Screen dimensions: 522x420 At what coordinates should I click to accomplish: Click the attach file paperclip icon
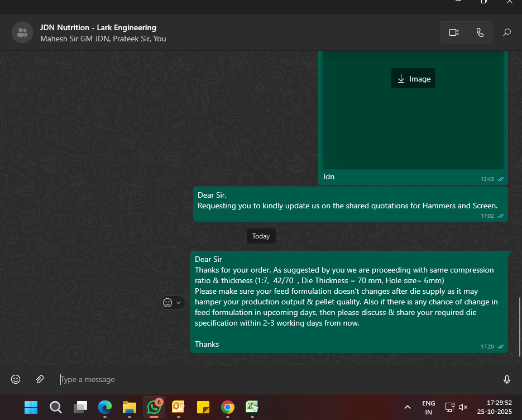click(x=40, y=379)
